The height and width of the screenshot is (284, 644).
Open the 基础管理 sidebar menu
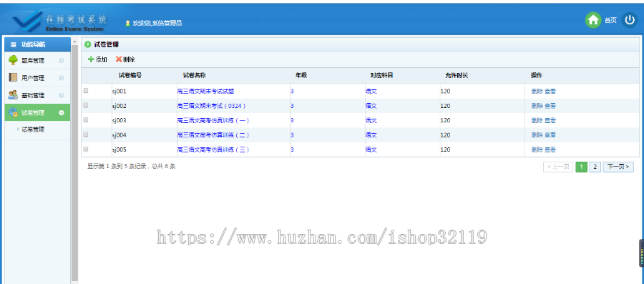[x=37, y=95]
